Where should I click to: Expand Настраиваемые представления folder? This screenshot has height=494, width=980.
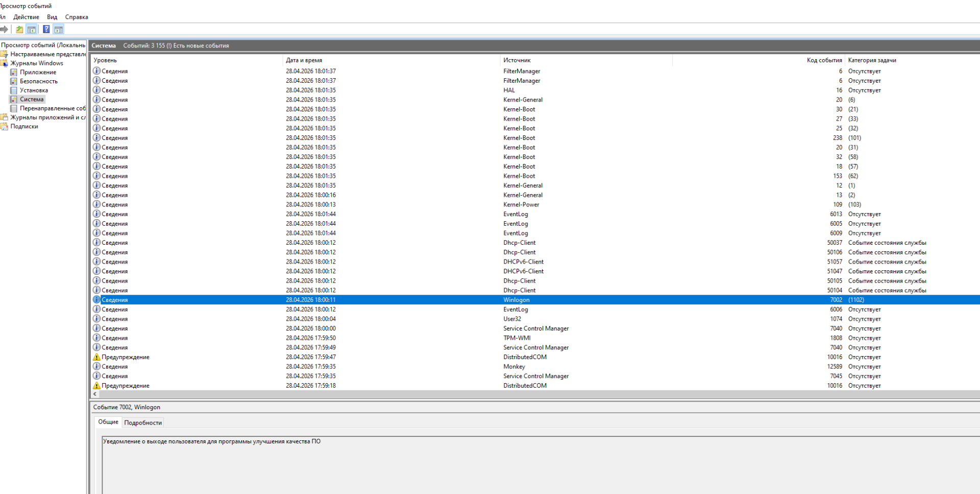47,54
